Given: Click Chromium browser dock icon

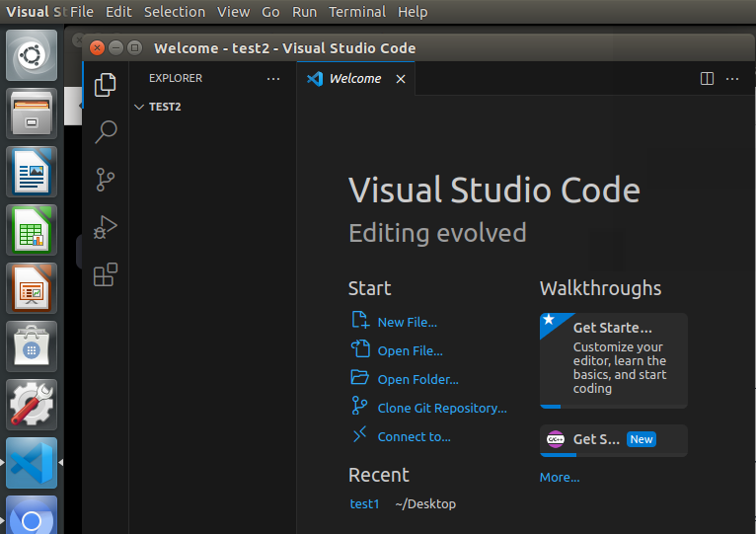Looking at the screenshot, I should 32,515.
